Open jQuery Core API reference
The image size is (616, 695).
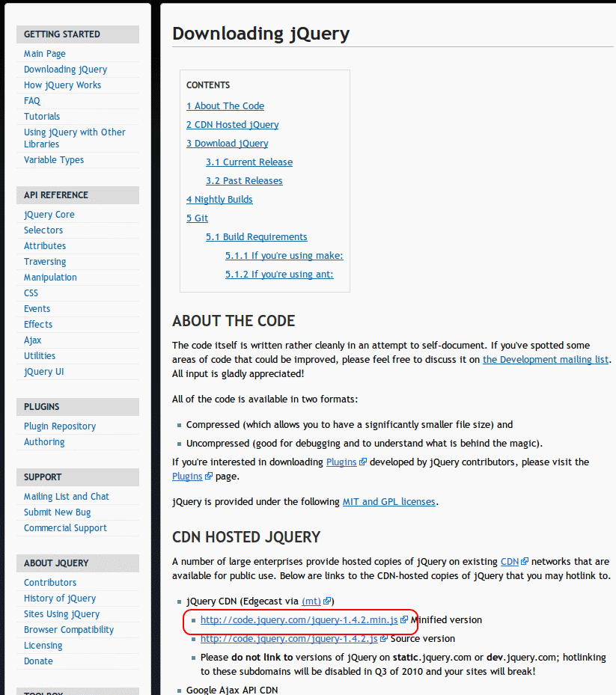pyautogui.click(x=49, y=215)
